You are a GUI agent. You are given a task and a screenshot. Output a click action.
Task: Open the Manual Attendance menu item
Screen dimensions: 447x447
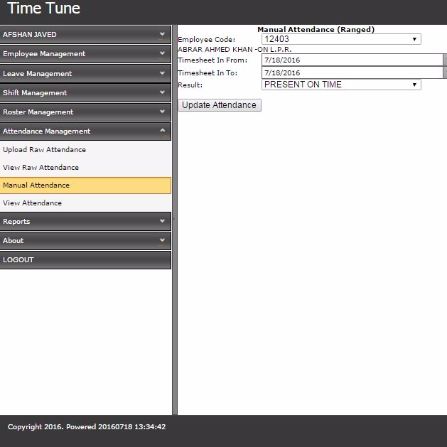tap(85, 185)
